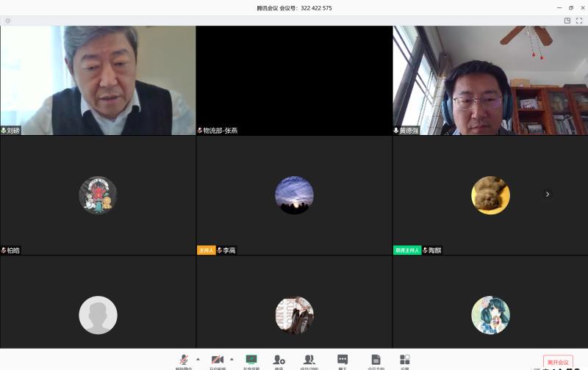Open the chat window
This screenshot has height=370, width=588.
tap(343, 360)
